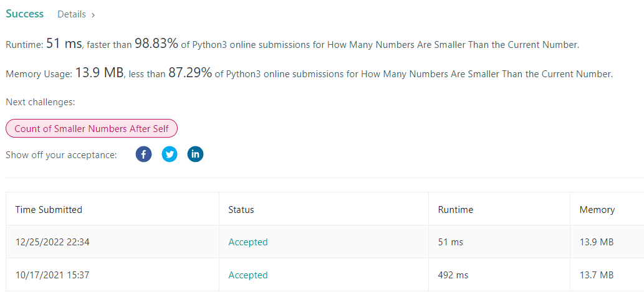
Task: Click the 13.7 MB memory cell
Action: point(597,275)
